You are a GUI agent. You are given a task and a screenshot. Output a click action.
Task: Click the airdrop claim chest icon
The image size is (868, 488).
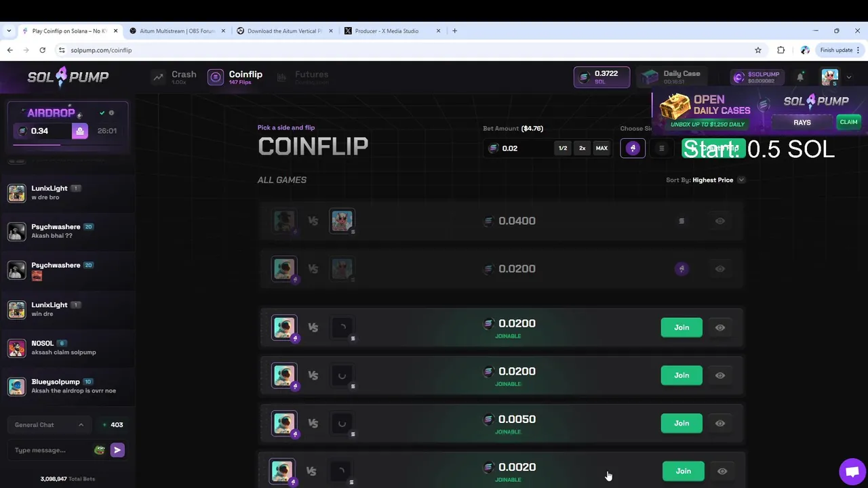80,131
